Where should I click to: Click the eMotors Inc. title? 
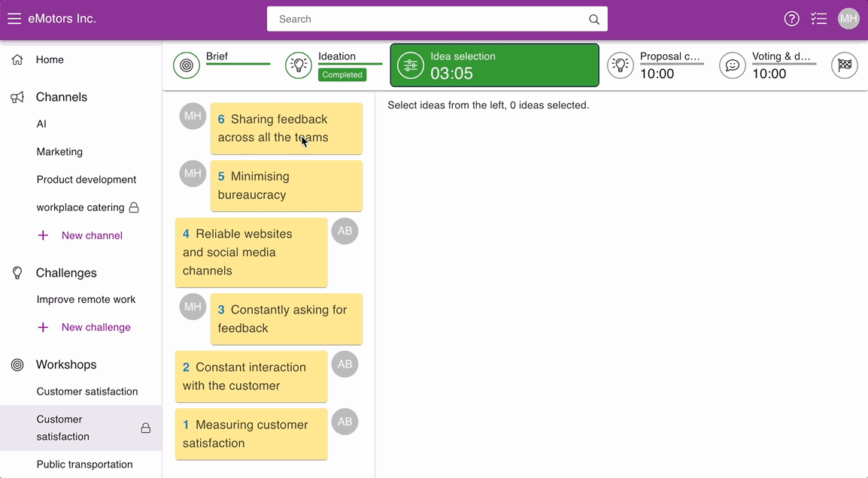62,19
